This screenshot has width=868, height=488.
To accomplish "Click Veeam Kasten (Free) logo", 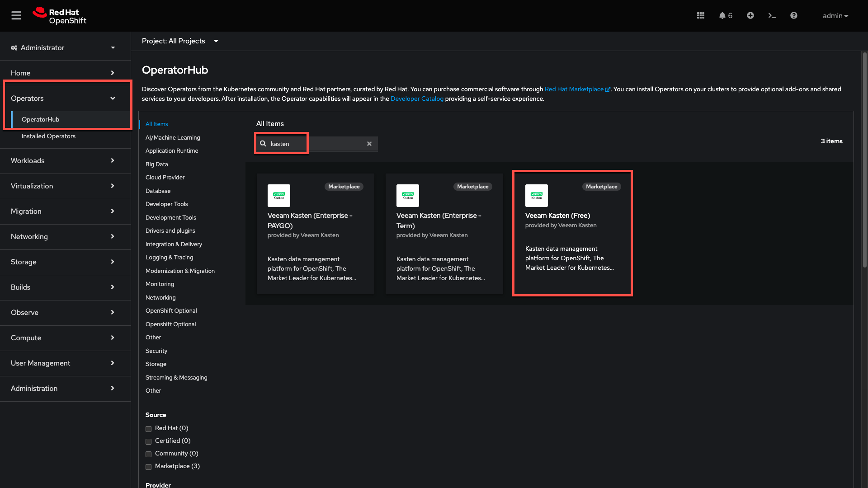I will tap(537, 196).
